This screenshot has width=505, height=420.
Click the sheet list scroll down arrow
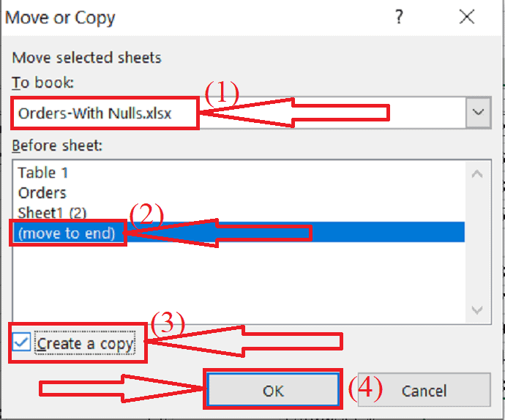coord(477,310)
